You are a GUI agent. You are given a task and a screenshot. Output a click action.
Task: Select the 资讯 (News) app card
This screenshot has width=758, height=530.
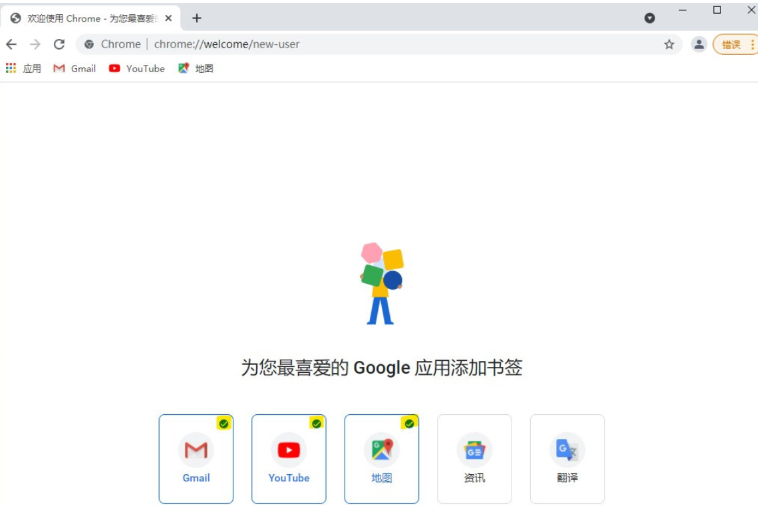(x=474, y=459)
